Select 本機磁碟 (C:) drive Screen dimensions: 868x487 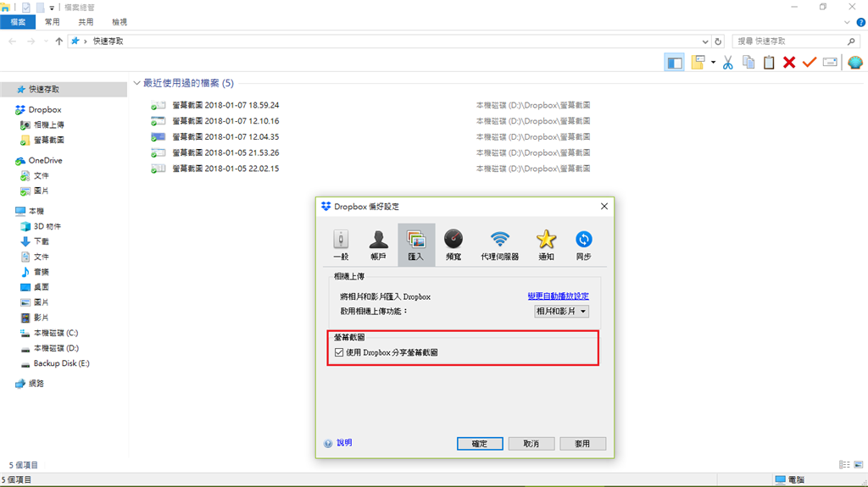point(55,333)
